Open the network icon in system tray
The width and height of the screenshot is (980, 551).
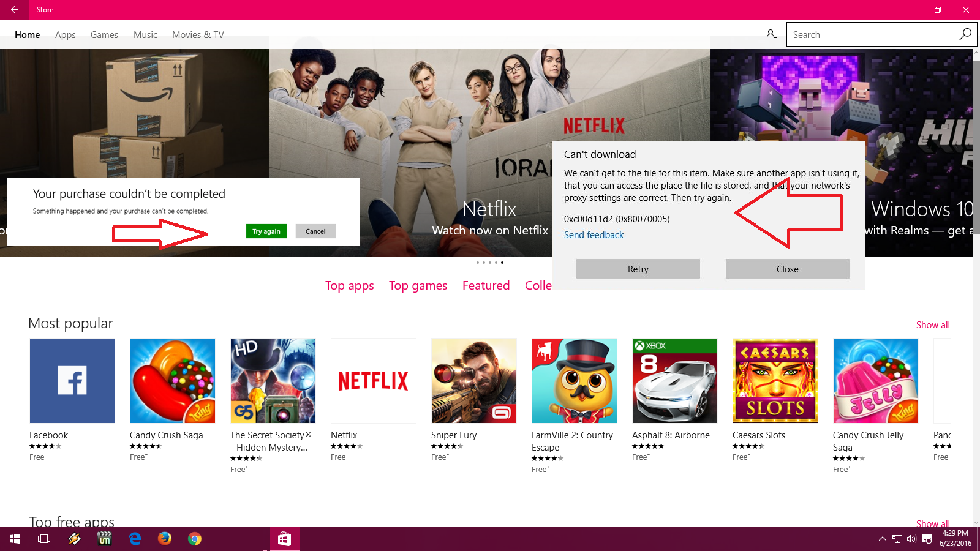897,539
